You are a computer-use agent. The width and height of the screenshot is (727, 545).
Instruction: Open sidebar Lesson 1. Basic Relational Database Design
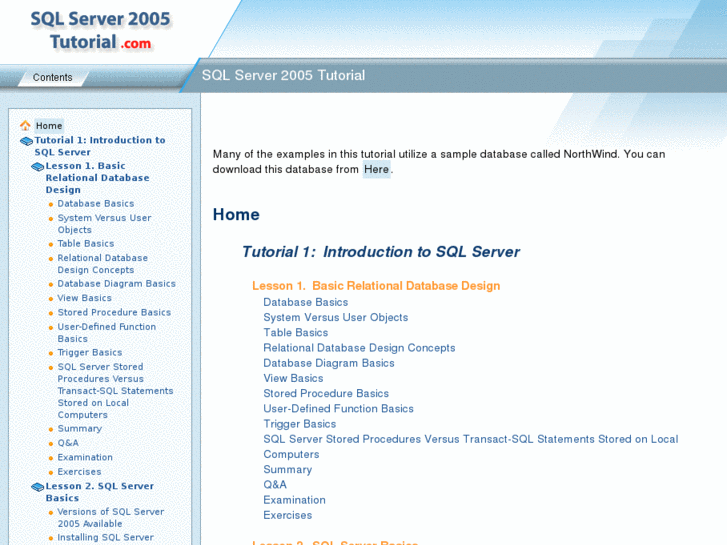point(97,178)
